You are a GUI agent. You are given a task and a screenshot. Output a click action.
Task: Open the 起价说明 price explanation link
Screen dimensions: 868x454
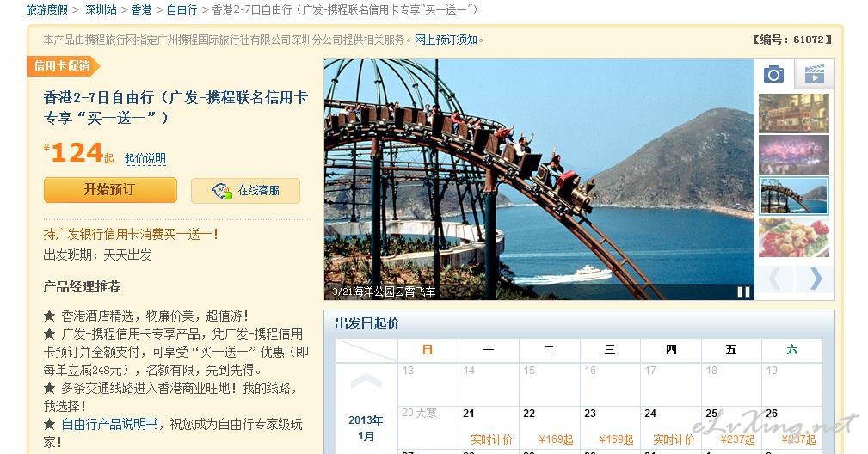(145, 159)
